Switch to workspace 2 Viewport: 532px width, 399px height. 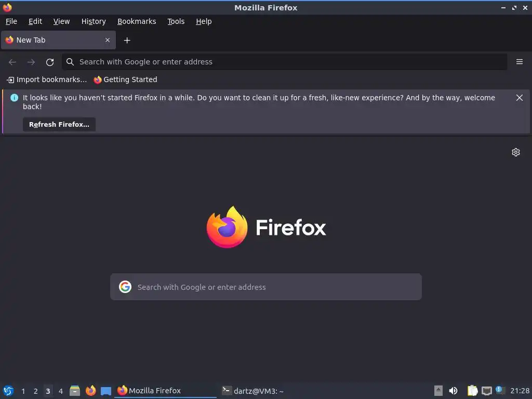click(x=36, y=391)
